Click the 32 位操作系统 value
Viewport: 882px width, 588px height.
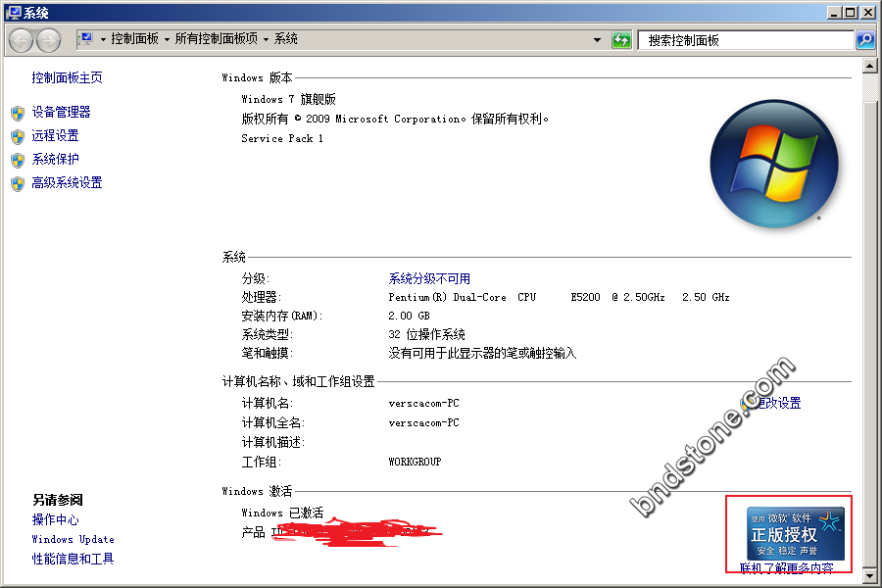click(x=427, y=335)
